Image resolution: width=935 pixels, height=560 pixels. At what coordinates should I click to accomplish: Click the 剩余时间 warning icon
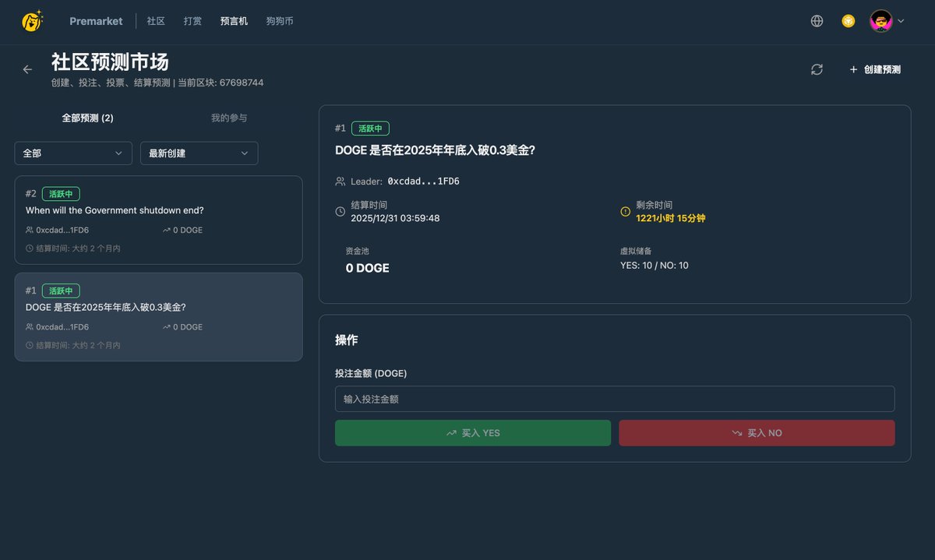[625, 212]
